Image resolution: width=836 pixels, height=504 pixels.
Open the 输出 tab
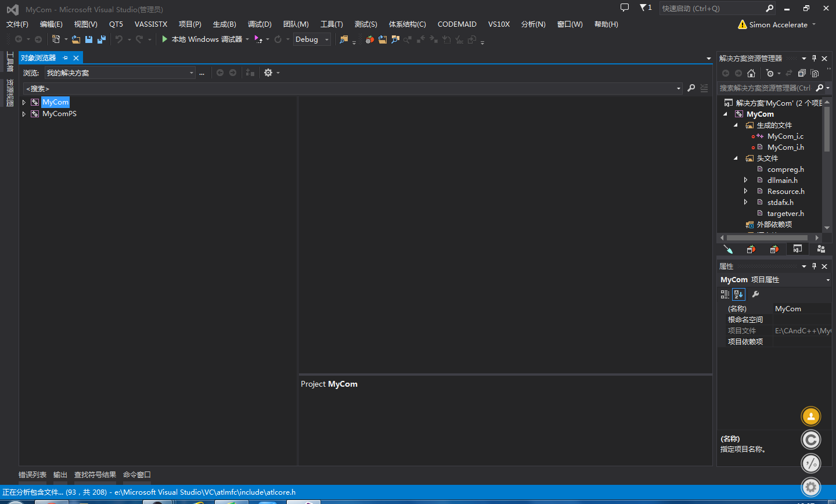(60, 475)
